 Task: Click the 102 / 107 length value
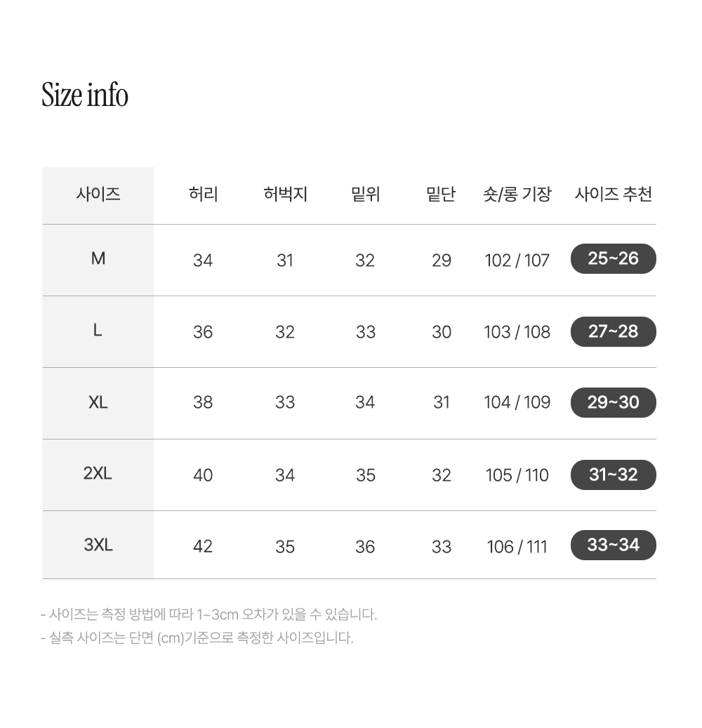pyautogui.click(x=517, y=260)
